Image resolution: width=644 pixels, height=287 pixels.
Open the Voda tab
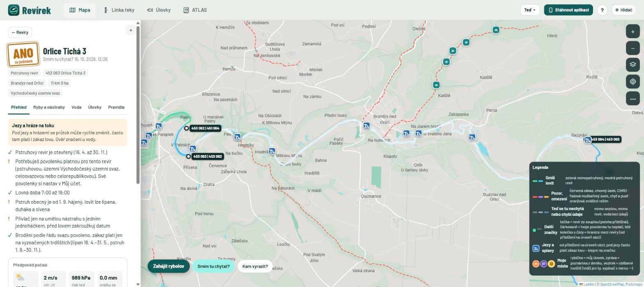[76, 107]
